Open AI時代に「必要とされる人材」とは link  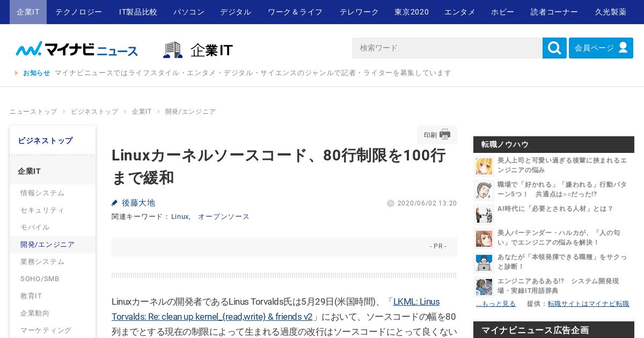pyautogui.click(x=555, y=209)
